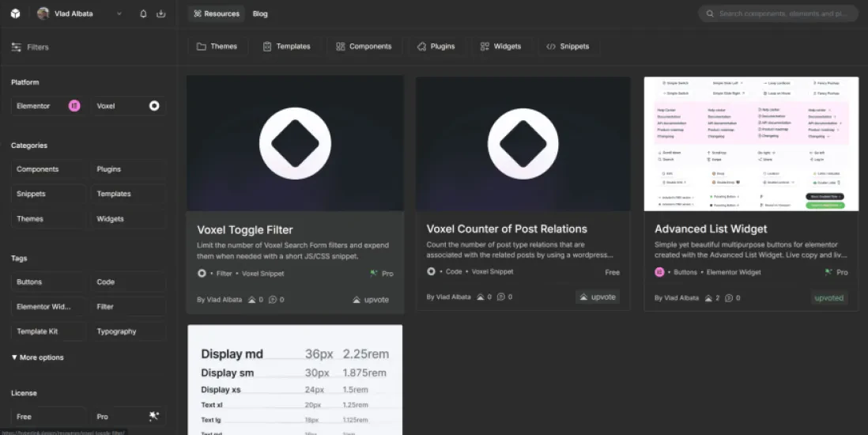Click Code tag on Voxel Counter card
868x435 pixels.
[x=454, y=271]
